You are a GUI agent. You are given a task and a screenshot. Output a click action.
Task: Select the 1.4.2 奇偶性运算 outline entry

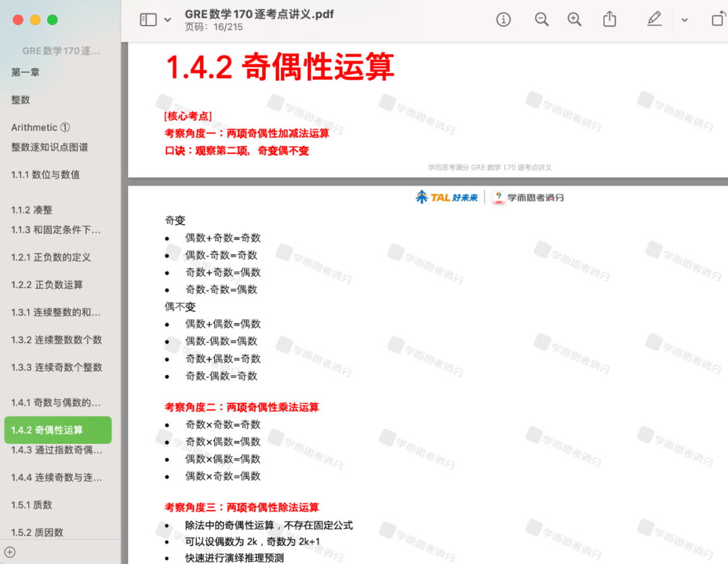58,430
